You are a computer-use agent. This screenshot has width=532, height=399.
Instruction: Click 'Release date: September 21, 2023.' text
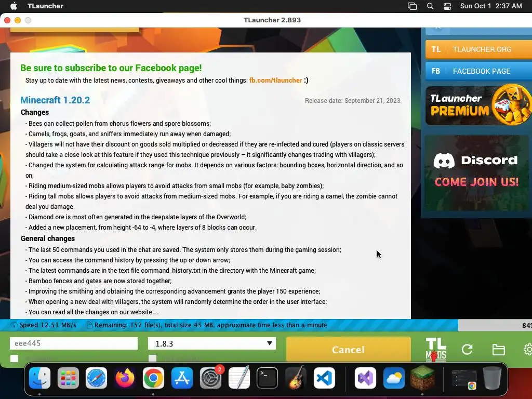353,100
